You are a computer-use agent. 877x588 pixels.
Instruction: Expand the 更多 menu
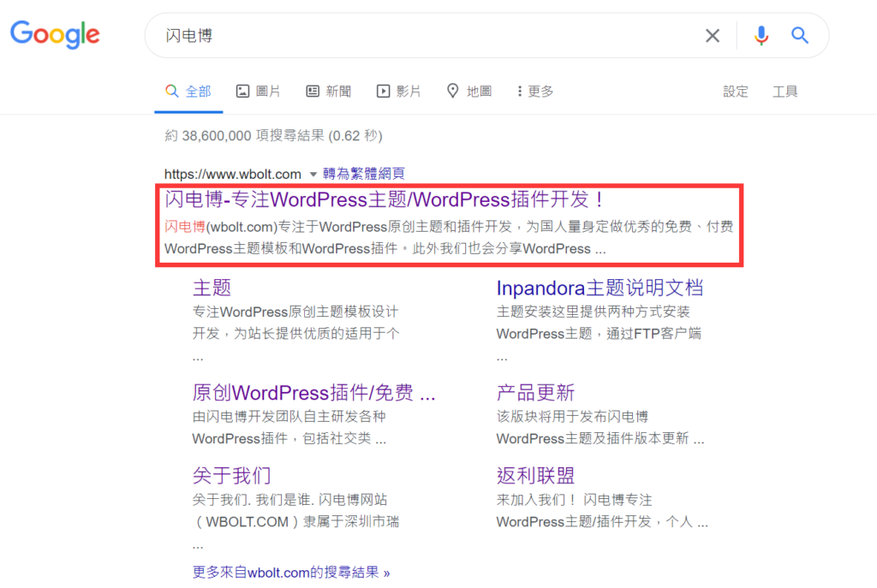pos(535,91)
